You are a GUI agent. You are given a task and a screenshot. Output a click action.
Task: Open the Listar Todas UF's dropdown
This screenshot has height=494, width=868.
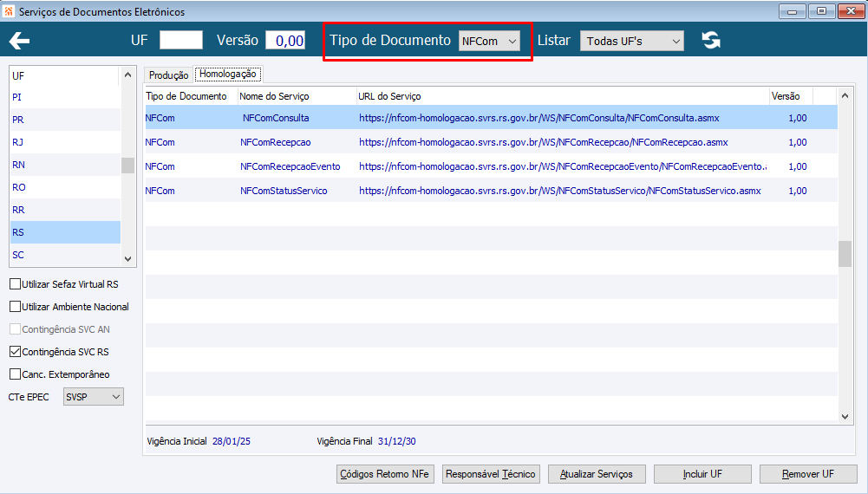(631, 41)
